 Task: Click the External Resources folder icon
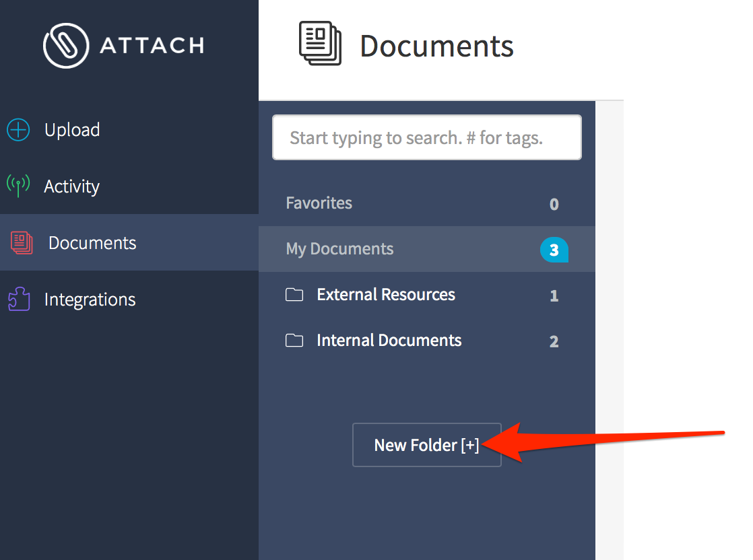click(294, 294)
